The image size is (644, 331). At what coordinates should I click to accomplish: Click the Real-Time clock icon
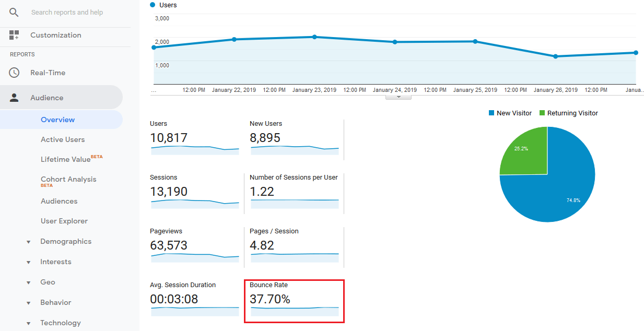pos(15,72)
